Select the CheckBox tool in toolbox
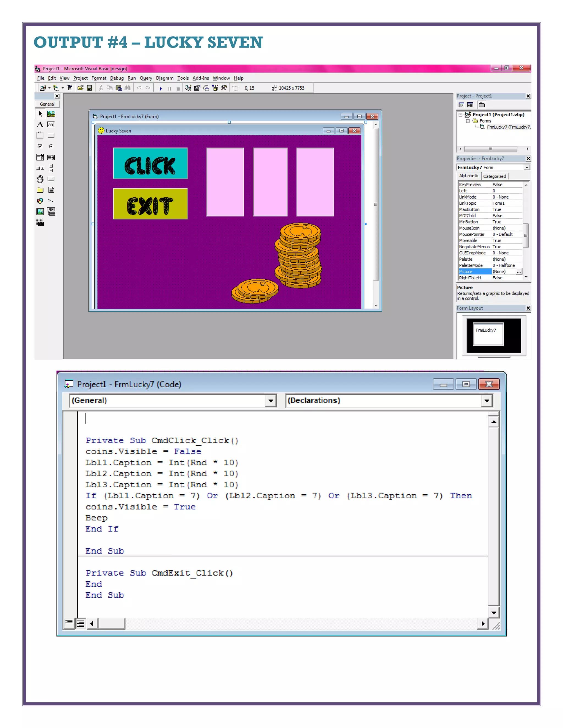Image resolution: width=563 pixels, height=728 pixels. (x=40, y=146)
